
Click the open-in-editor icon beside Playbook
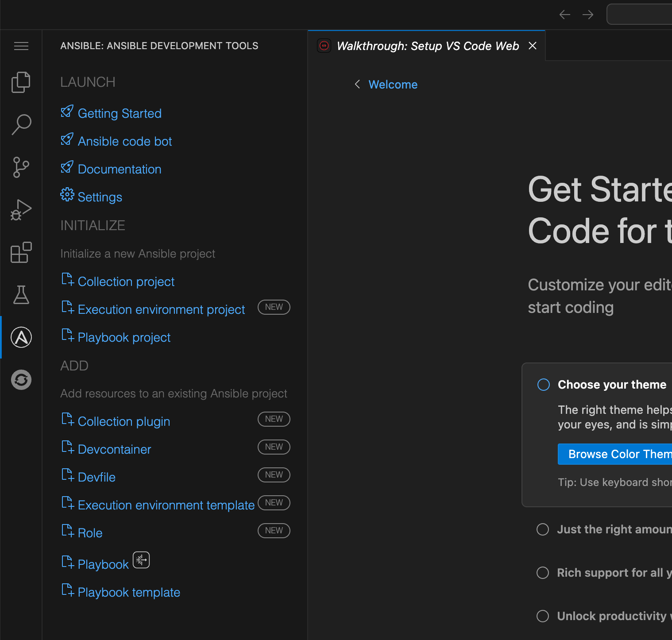(141, 560)
